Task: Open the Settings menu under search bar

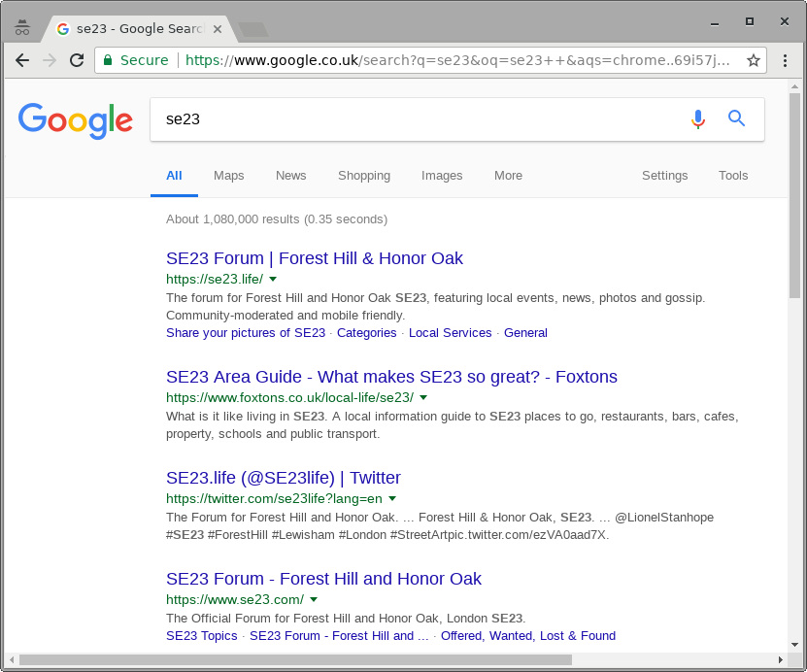Action: [664, 176]
